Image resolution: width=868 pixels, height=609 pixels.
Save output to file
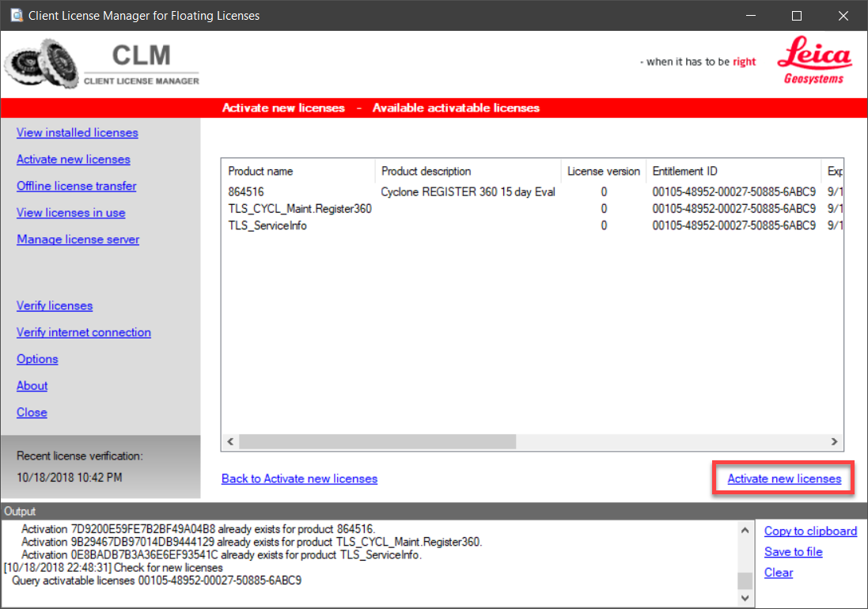[x=794, y=551]
